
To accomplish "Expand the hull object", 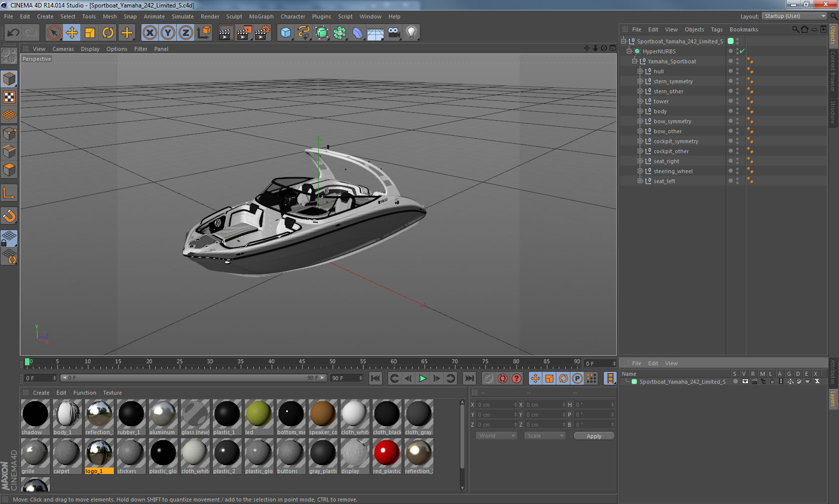I will pyautogui.click(x=640, y=71).
